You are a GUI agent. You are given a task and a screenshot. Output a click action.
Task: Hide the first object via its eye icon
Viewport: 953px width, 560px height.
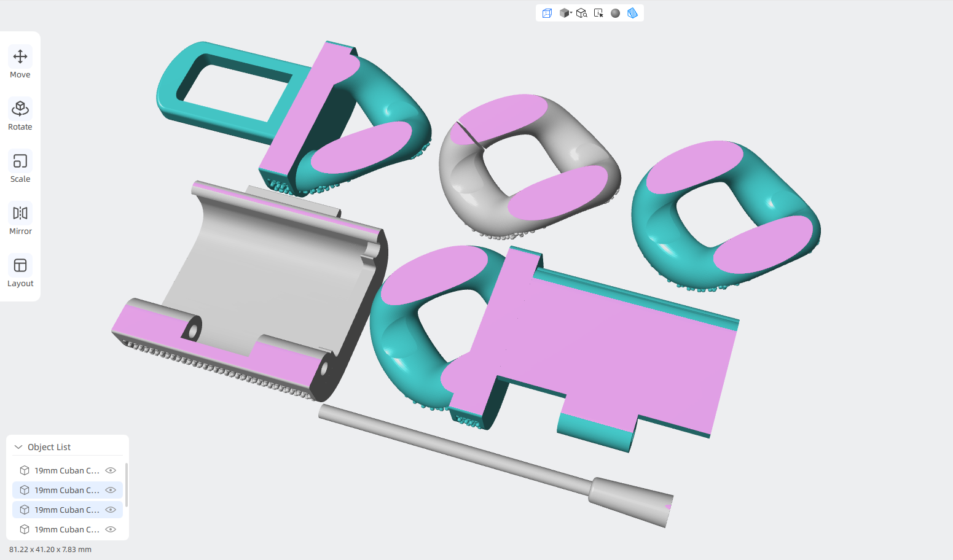tap(111, 470)
